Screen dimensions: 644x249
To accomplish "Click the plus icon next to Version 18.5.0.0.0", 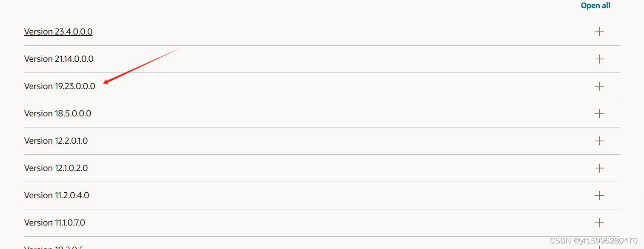I will pos(599,113).
